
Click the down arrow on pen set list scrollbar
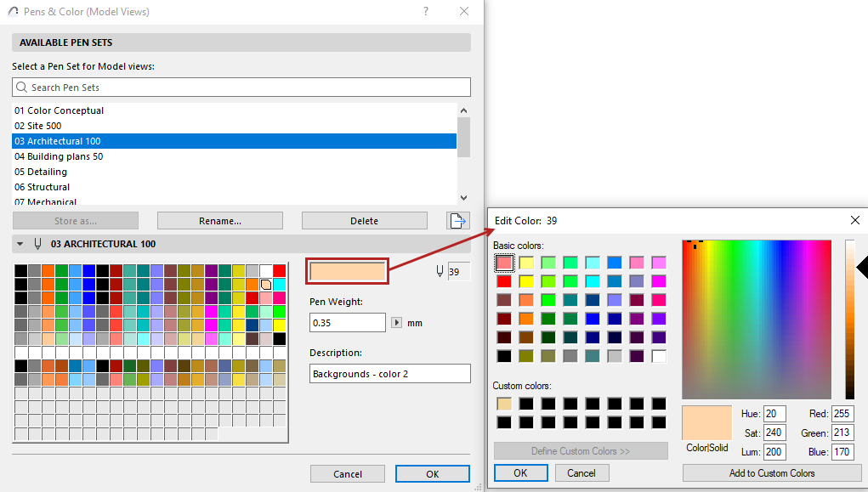[x=464, y=198]
